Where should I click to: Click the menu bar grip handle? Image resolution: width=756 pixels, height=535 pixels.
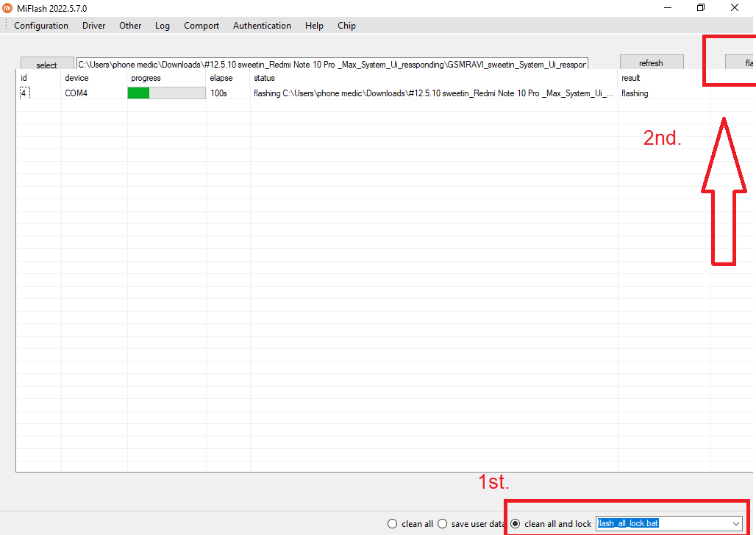(x=5, y=25)
